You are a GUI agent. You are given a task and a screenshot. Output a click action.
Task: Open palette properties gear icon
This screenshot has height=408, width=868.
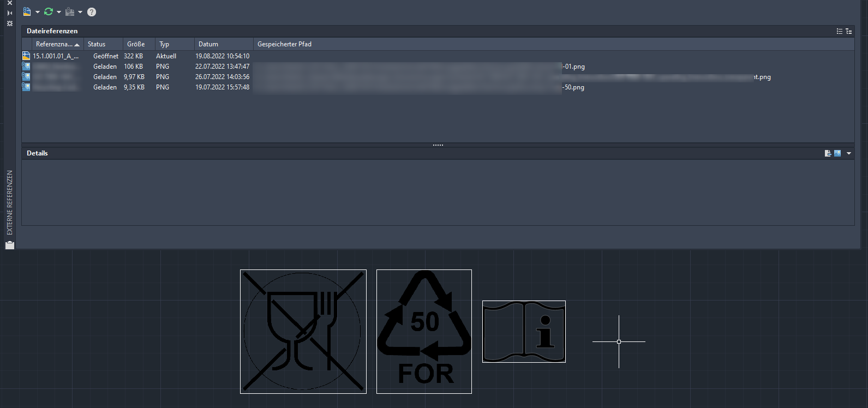coord(9,23)
